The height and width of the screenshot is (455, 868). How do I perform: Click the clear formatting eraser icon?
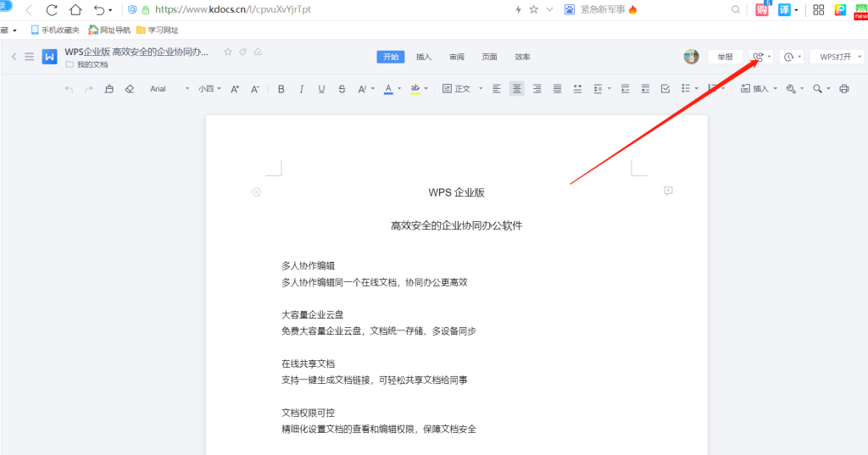130,89
